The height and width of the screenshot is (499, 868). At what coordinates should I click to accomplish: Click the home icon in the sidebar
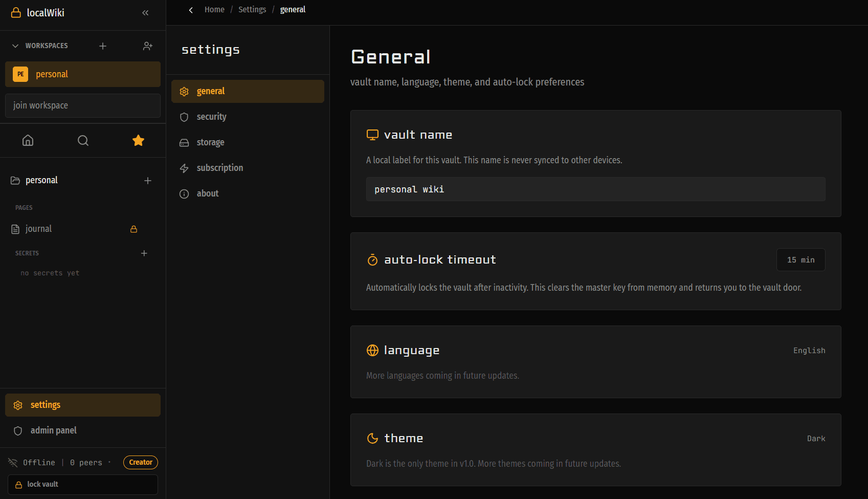click(x=28, y=140)
